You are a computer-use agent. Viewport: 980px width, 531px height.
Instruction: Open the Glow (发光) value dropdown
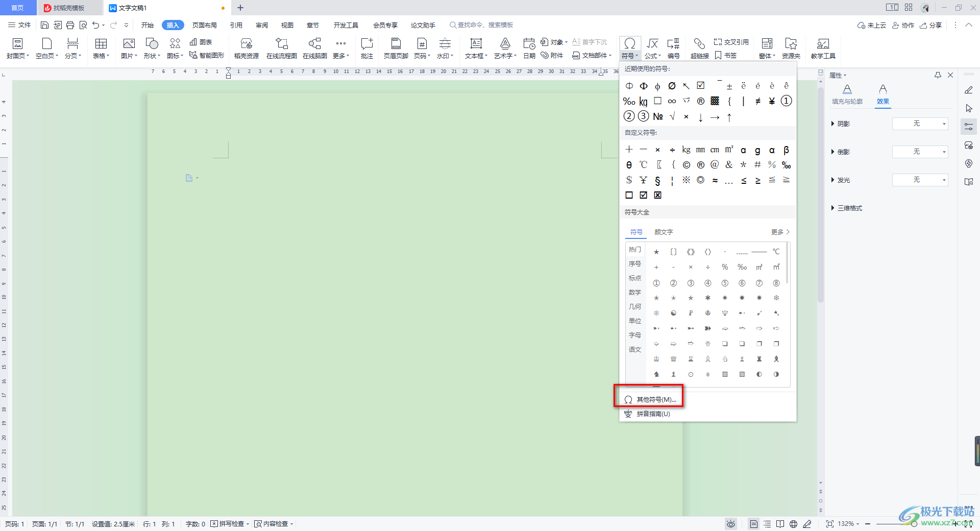920,180
